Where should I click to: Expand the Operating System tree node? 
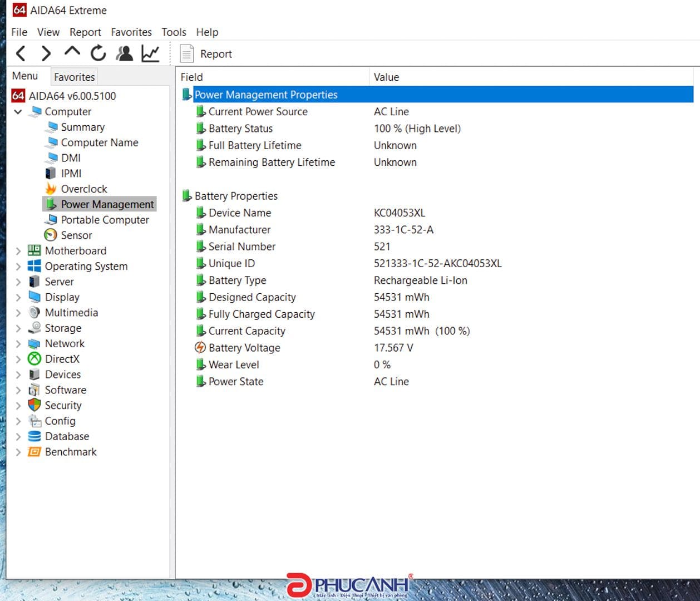pos(18,267)
